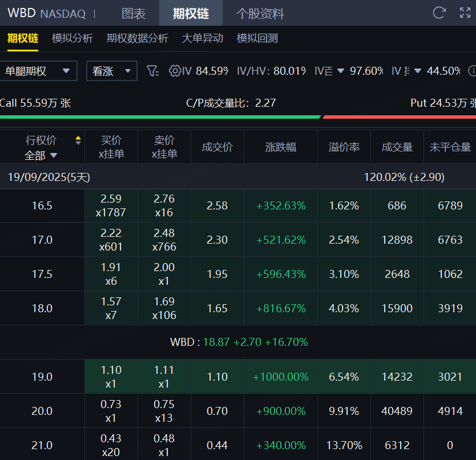Open the 期权数据分析 sub-tab
The height and width of the screenshot is (460, 476).
(137, 38)
